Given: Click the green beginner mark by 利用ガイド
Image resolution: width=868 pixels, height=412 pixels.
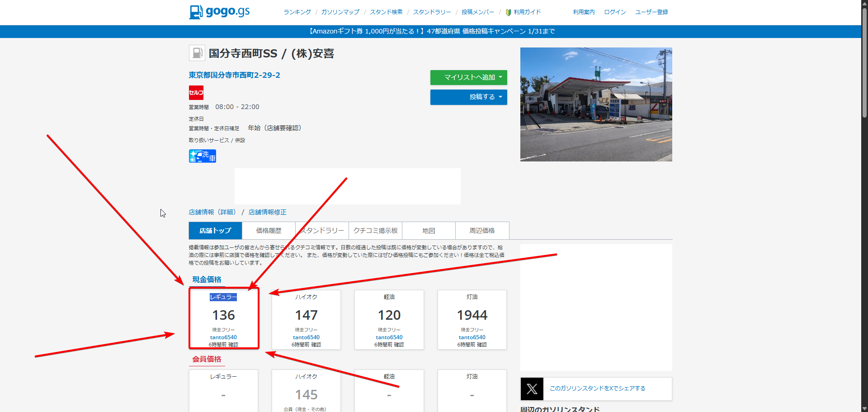Looking at the screenshot, I should click(509, 12).
